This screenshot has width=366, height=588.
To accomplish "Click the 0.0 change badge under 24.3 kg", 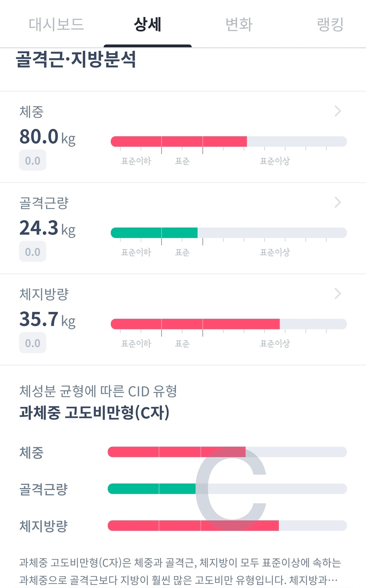I will tap(33, 252).
